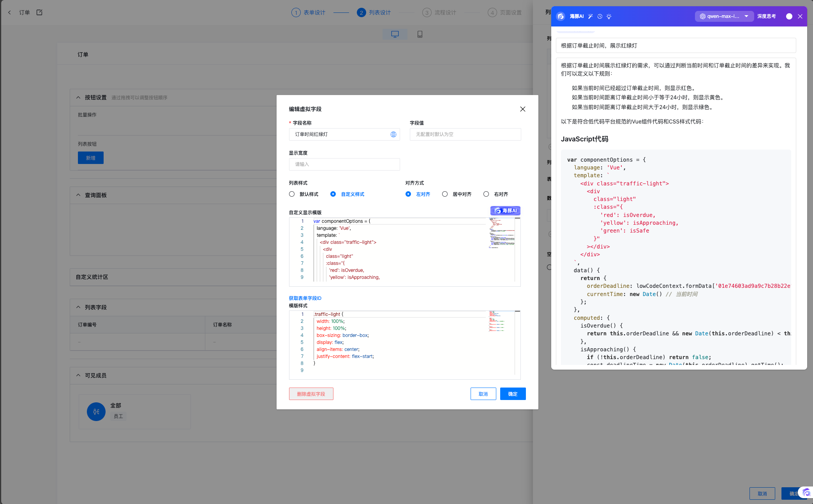The image size is (813, 504).
Task: Toggle the 深度思考 switch
Action: pos(788,16)
